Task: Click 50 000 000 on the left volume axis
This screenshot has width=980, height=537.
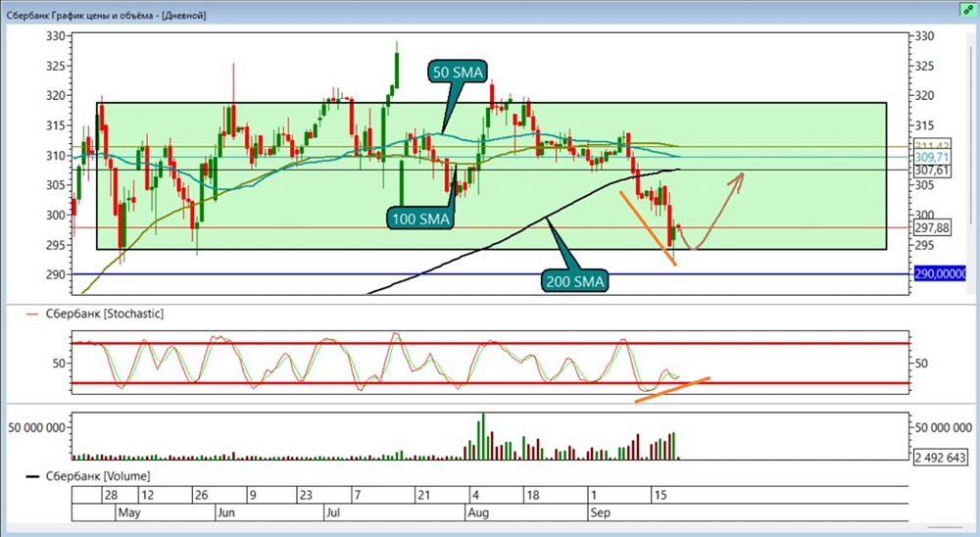Action: click(36, 427)
